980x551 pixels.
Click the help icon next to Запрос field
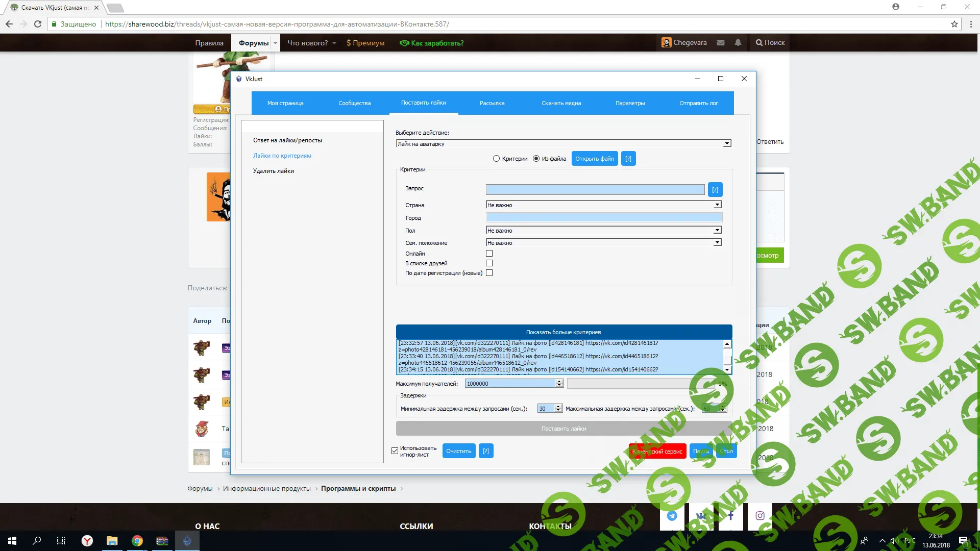point(715,190)
